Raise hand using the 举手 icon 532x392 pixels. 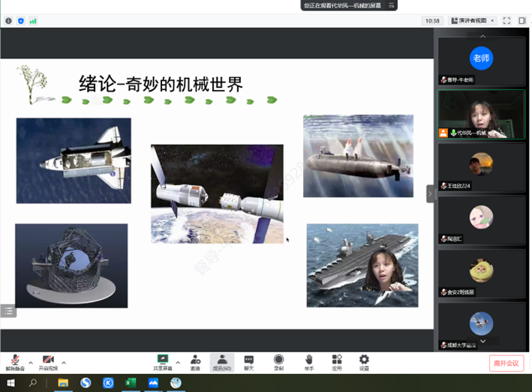coord(308,361)
